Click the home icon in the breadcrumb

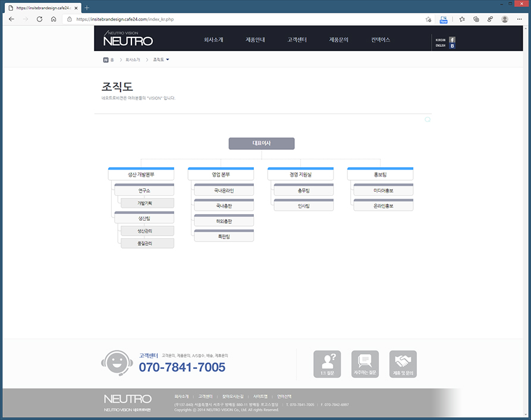106,59
